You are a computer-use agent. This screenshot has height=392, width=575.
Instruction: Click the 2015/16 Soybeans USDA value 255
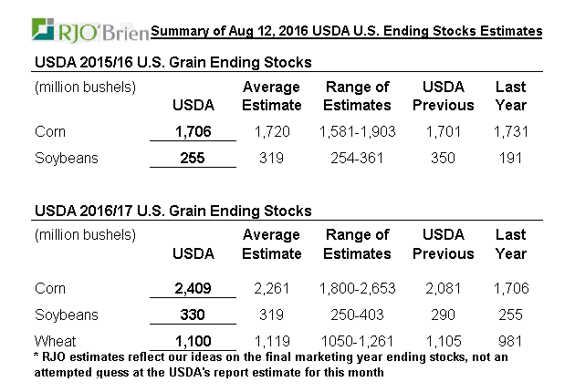point(193,158)
